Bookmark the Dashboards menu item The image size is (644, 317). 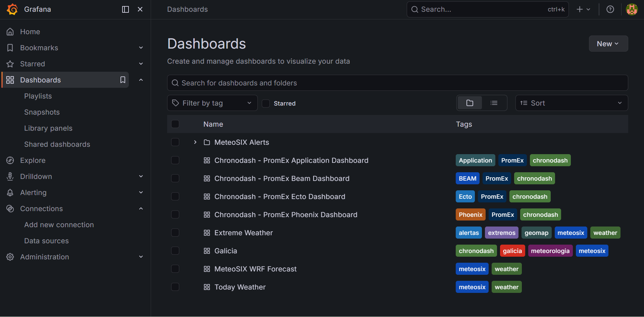(123, 80)
